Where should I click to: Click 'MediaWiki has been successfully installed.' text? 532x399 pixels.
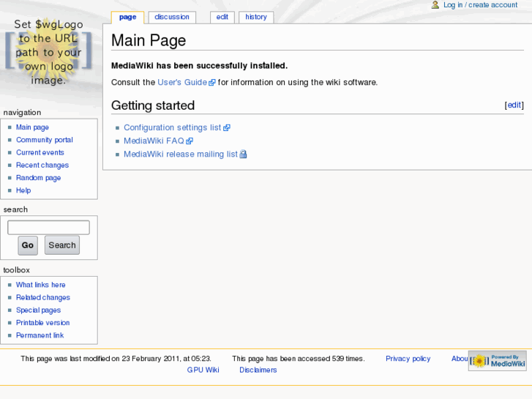tap(200, 66)
